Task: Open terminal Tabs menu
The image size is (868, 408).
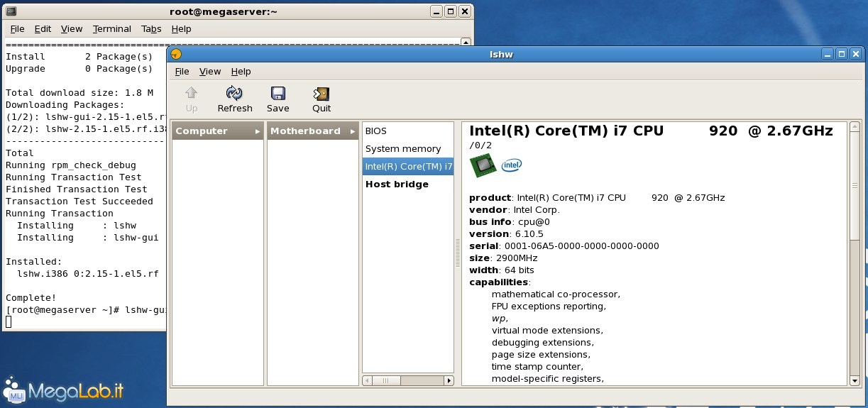Action: (x=151, y=29)
